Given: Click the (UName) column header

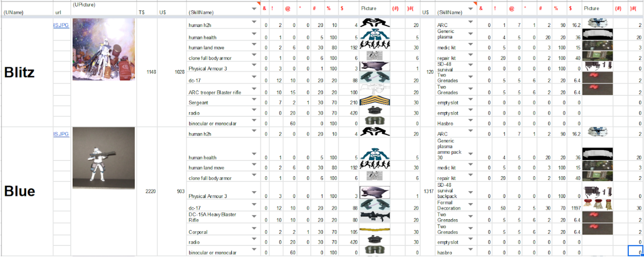Looking at the screenshot, I should (x=13, y=12).
